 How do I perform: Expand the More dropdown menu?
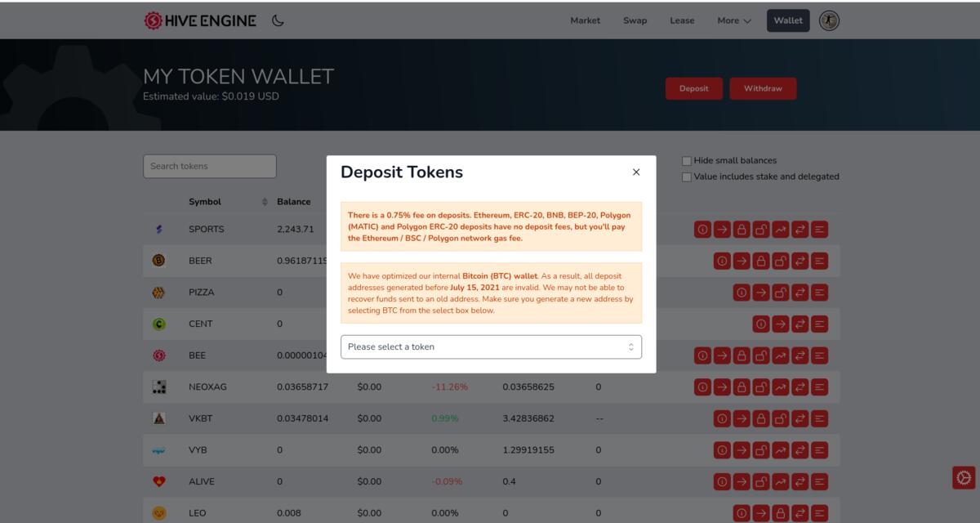(734, 20)
